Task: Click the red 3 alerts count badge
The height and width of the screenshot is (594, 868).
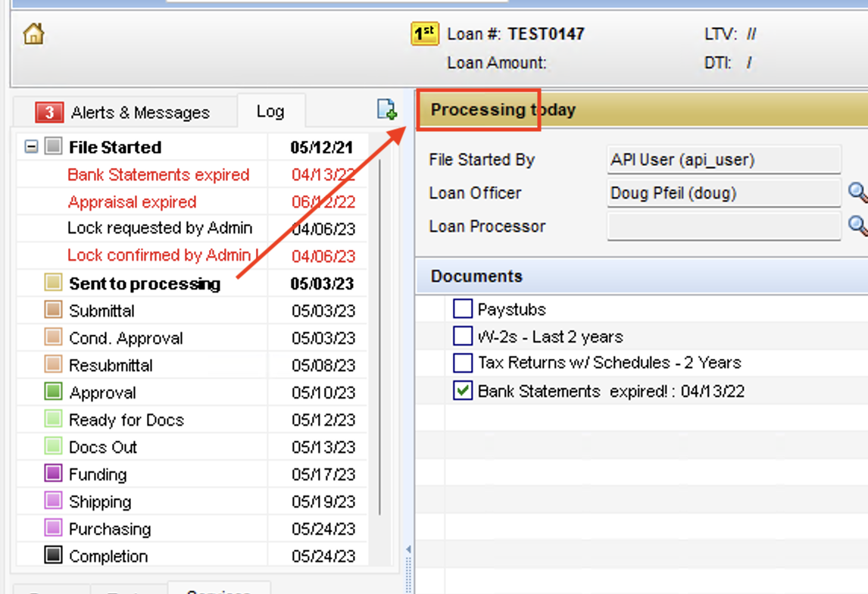Action: pyautogui.click(x=49, y=112)
